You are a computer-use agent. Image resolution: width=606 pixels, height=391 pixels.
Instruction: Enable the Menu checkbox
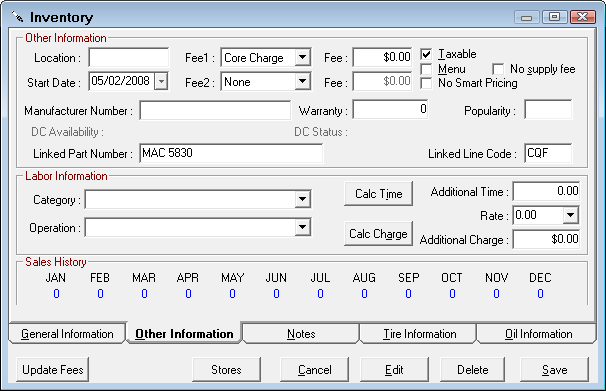click(426, 69)
